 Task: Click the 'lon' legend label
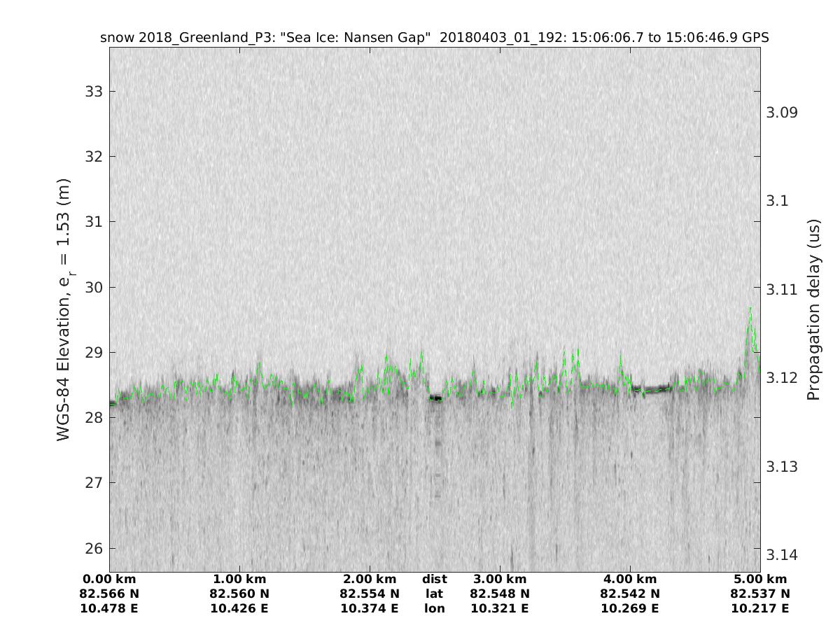coord(435,608)
